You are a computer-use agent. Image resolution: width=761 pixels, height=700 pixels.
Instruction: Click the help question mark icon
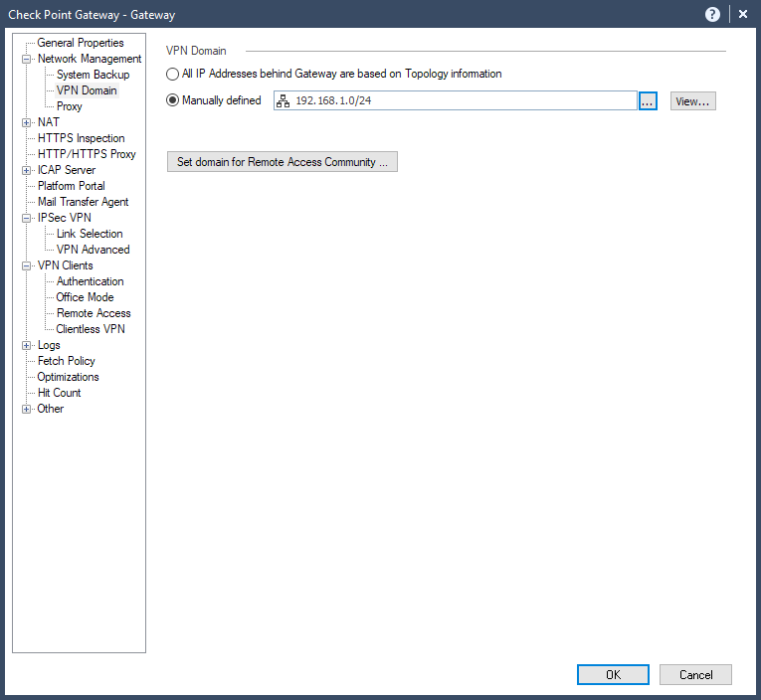(712, 15)
